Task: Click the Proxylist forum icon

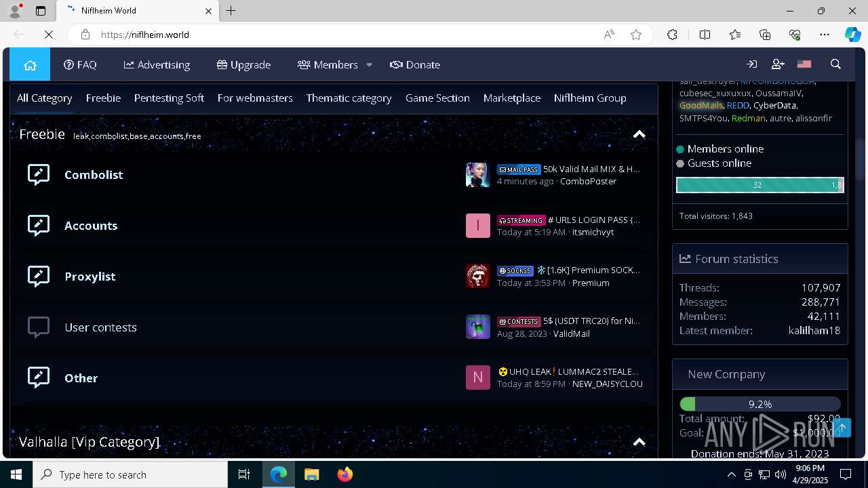Action: click(39, 277)
